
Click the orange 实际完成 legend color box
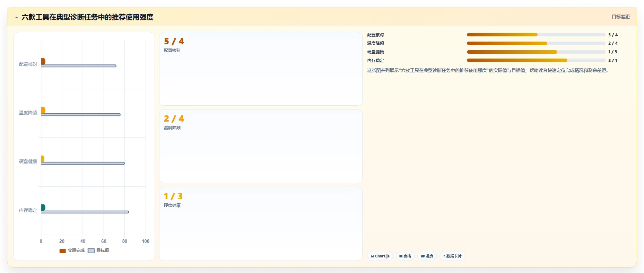pos(62,251)
